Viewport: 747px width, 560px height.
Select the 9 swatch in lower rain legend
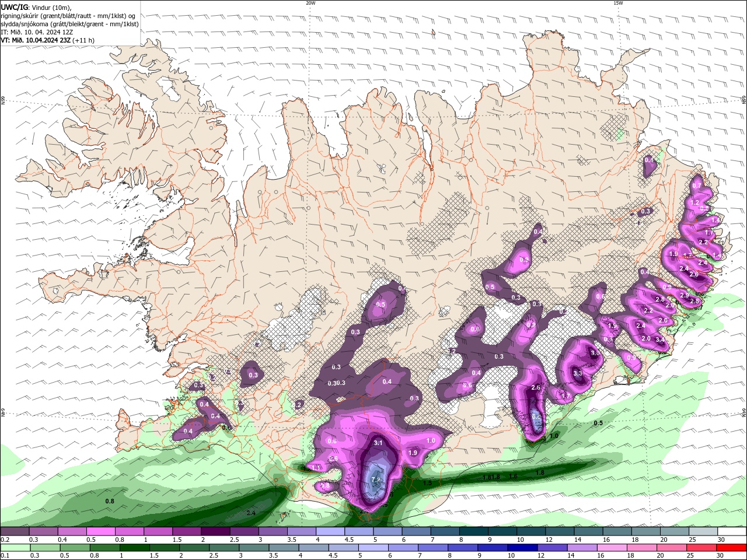(493, 548)
